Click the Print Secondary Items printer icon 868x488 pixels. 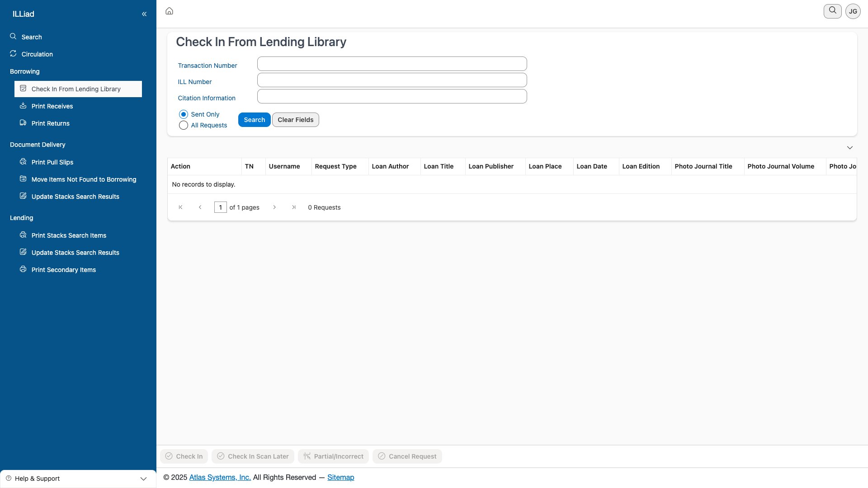tap(23, 269)
